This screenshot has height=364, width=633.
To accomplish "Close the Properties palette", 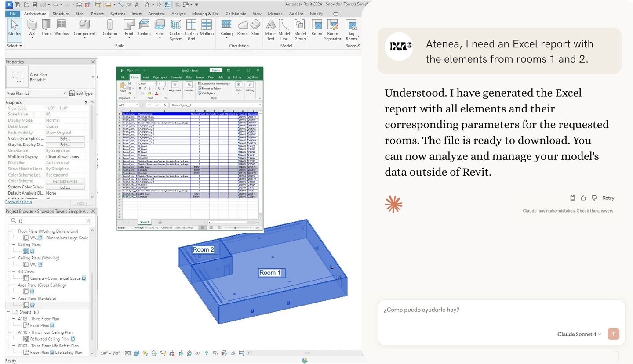I will coord(93,62).
